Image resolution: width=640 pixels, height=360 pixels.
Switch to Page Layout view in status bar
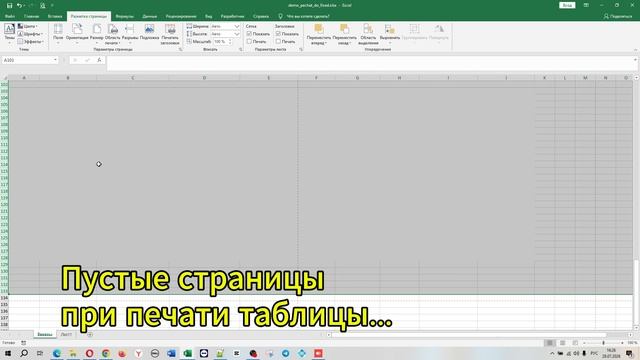[562, 343]
